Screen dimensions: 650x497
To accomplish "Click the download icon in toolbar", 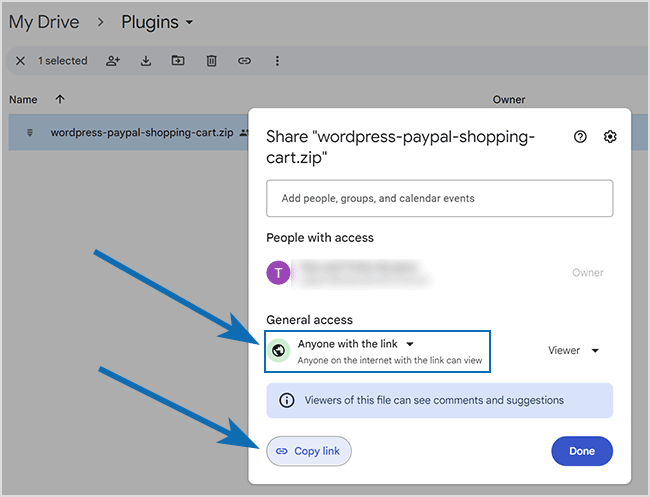I will 146,61.
